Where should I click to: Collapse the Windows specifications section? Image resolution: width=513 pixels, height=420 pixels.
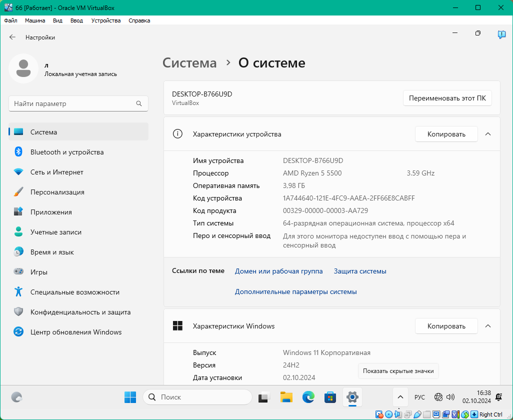488,326
